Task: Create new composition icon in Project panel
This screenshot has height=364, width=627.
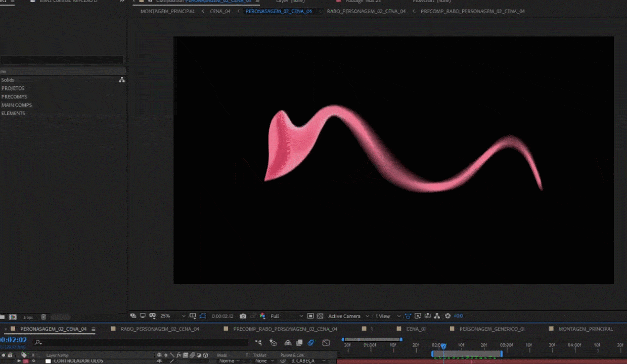Action: coord(13,317)
